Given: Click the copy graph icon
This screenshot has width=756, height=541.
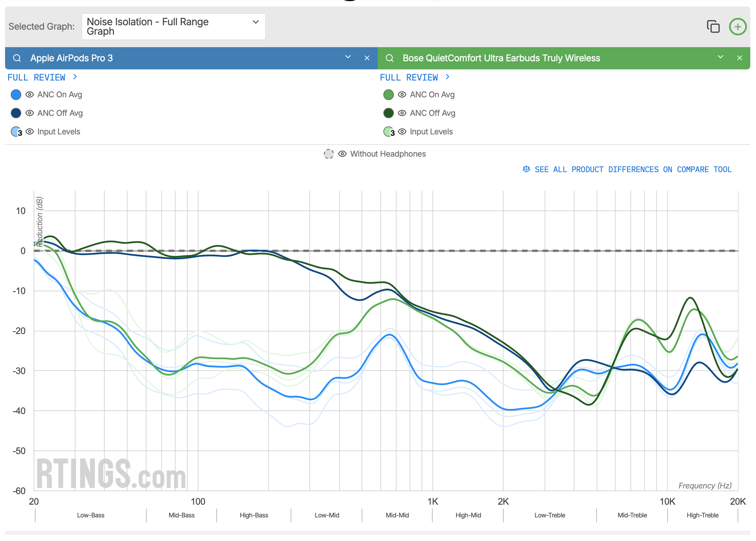Looking at the screenshot, I should [713, 27].
